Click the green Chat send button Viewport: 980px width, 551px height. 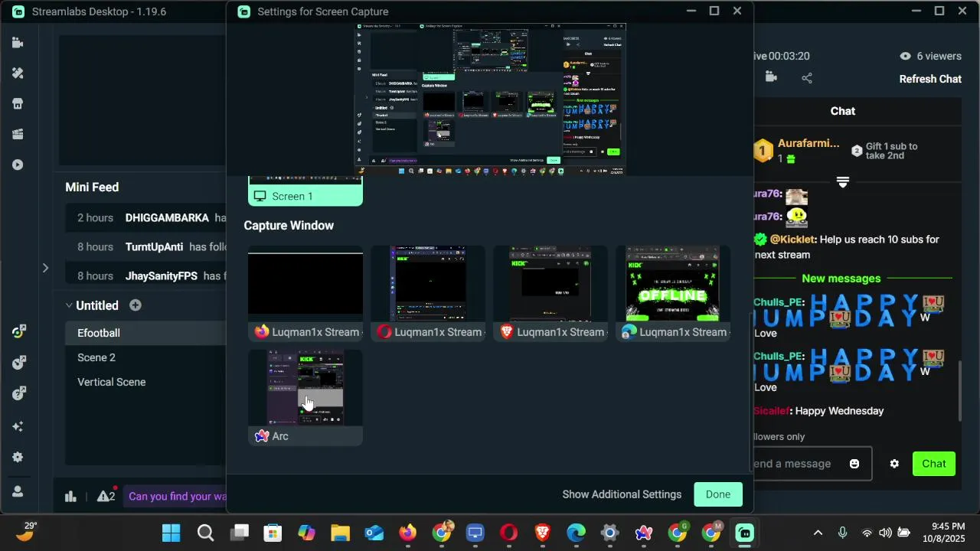[x=934, y=464]
